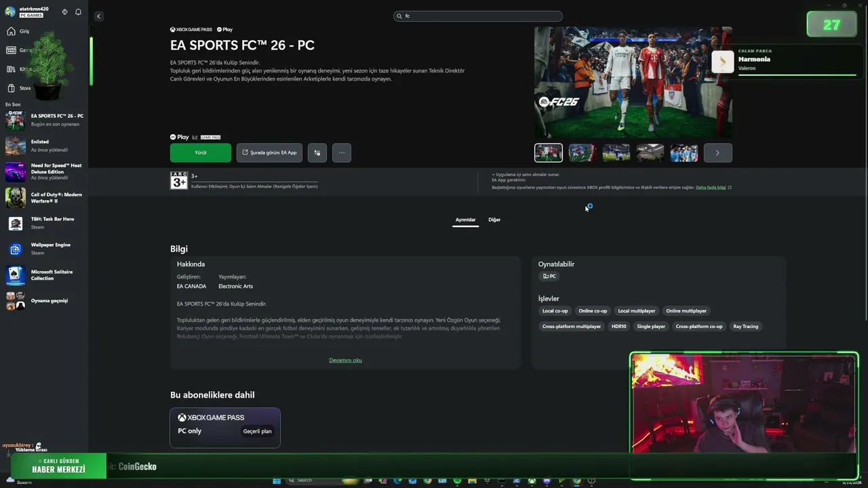Open the Store bag icon in sidebar
868x488 pixels.
(11, 88)
